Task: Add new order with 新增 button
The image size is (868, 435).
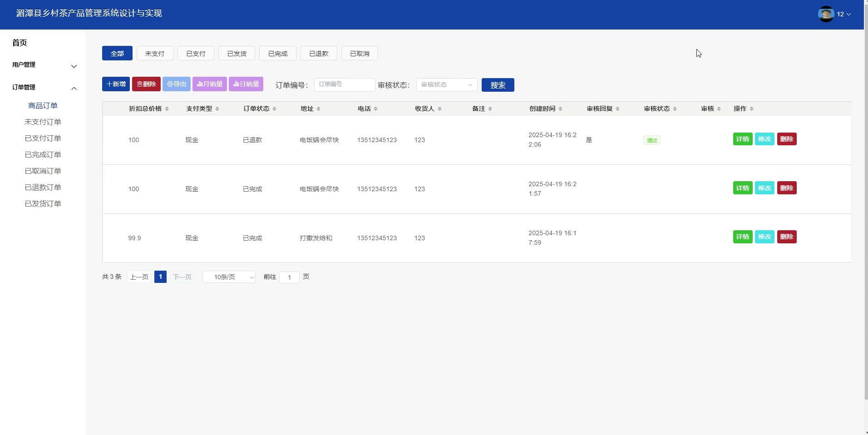Action: (116, 84)
